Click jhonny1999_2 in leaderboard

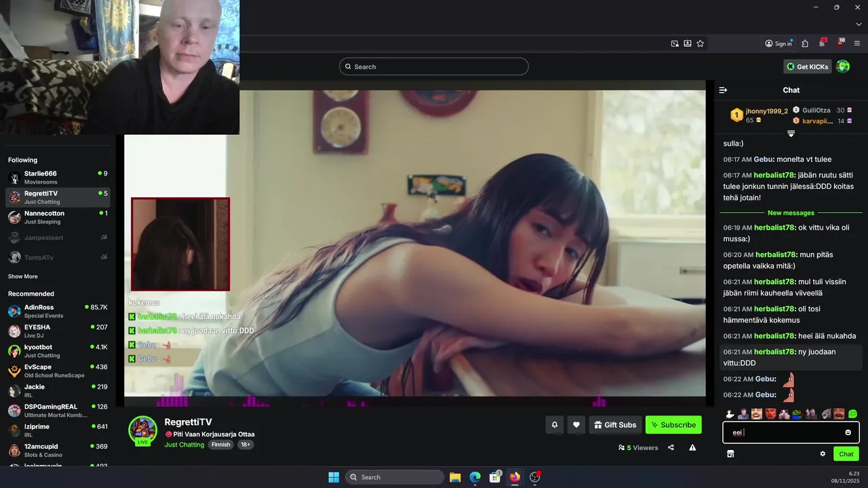[x=766, y=111]
